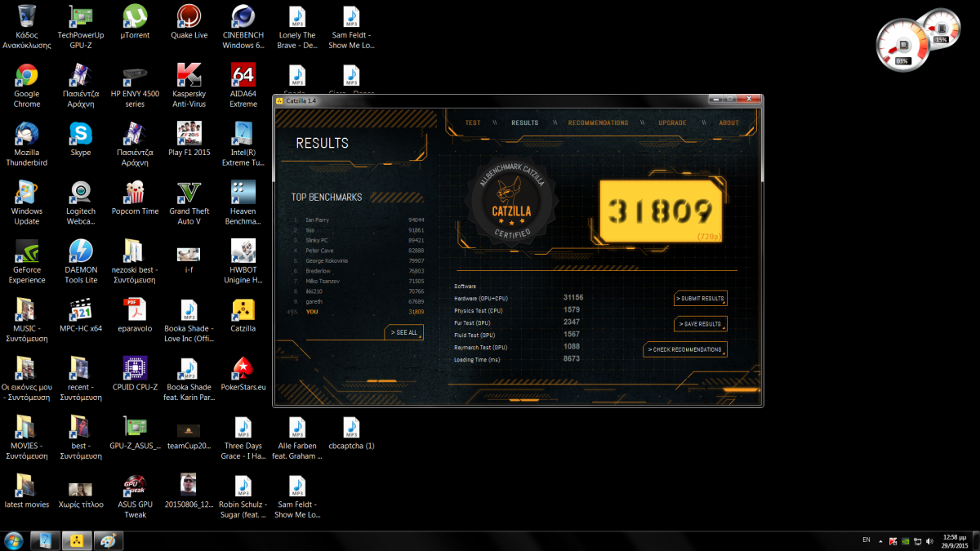This screenshot has width=980, height=551.
Task: Click the Catzilla taskbar button
Action: click(x=77, y=540)
